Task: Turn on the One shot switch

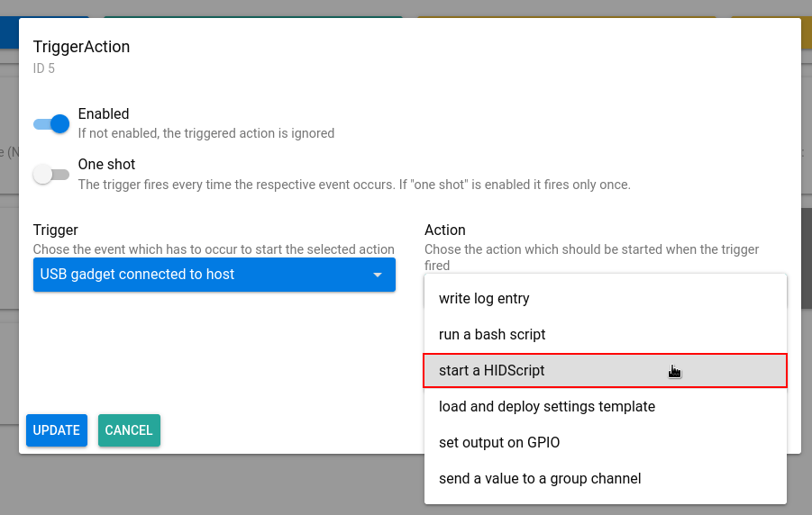Action: click(x=51, y=175)
